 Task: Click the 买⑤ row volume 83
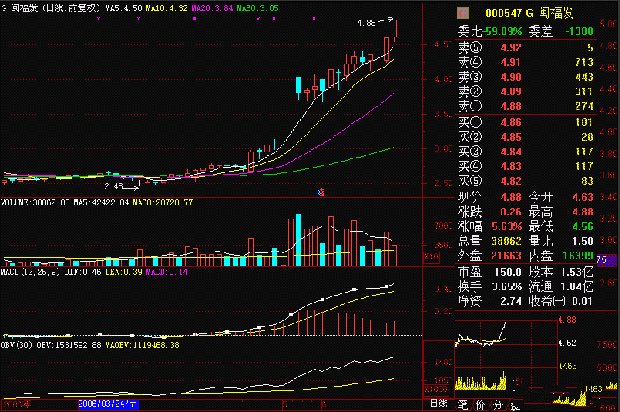587,181
